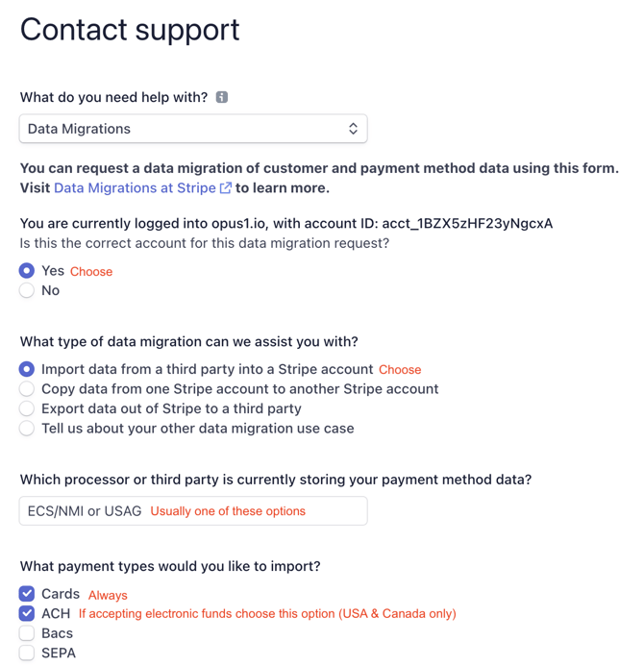
Task: Click the dropdown chevron arrows
Action: click(x=353, y=129)
